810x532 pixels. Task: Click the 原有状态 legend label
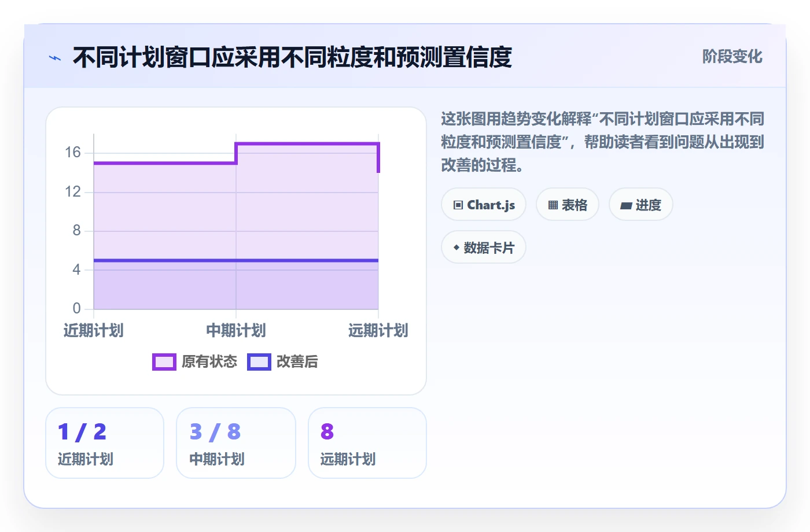209,362
